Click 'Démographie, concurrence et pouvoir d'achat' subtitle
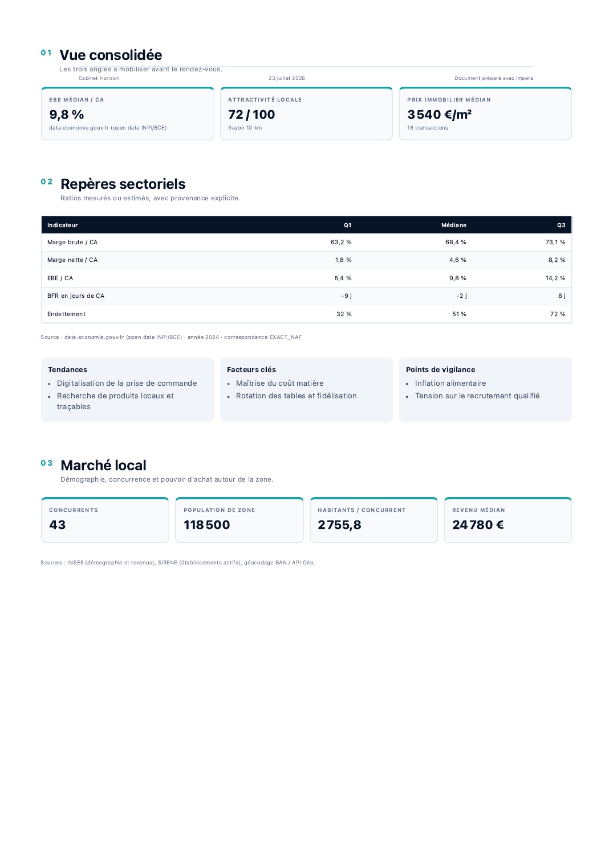This screenshot has width=613, height=868. 167,479
